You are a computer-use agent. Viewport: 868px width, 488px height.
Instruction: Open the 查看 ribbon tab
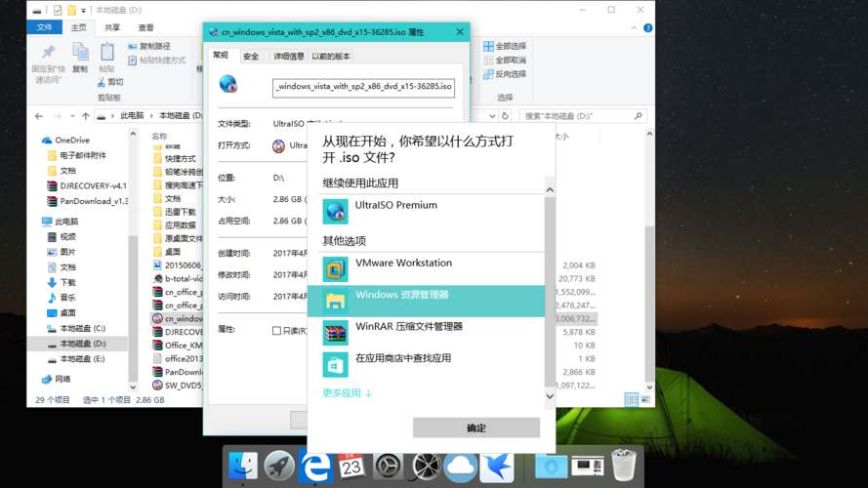coord(146,27)
